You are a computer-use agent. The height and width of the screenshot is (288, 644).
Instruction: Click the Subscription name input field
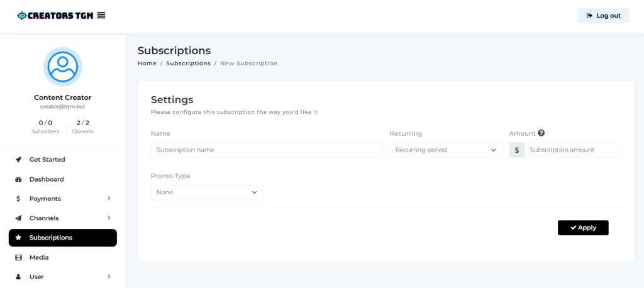(x=267, y=150)
